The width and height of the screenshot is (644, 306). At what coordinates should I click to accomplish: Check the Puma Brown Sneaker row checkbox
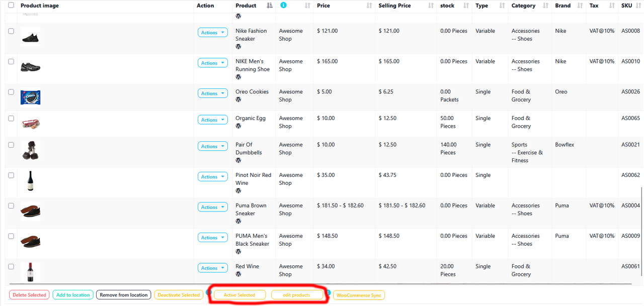coord(11,206)
